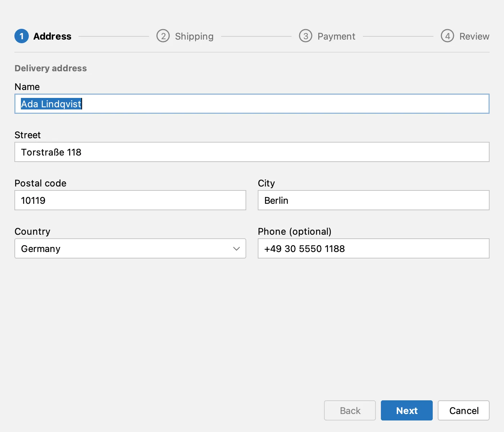
Task: Click the Next button
Action: tap(407, 410)
